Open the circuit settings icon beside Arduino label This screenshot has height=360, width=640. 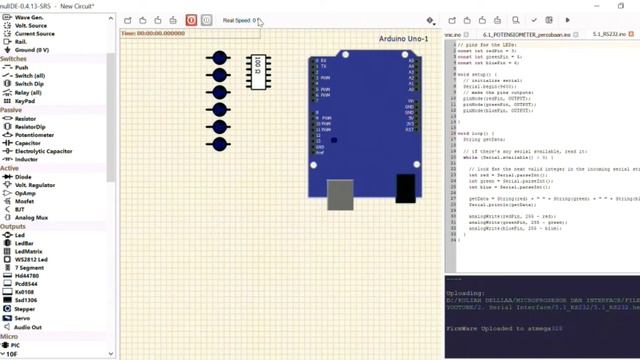click(430, 20)
